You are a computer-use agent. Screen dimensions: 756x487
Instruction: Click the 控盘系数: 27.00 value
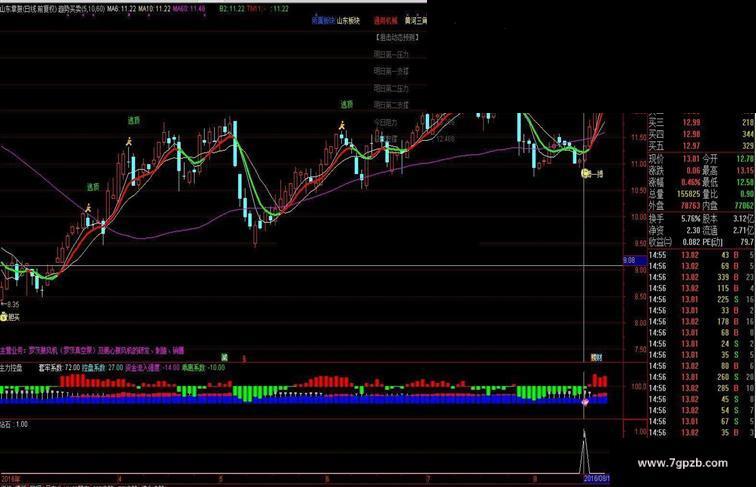click(102, 367)
